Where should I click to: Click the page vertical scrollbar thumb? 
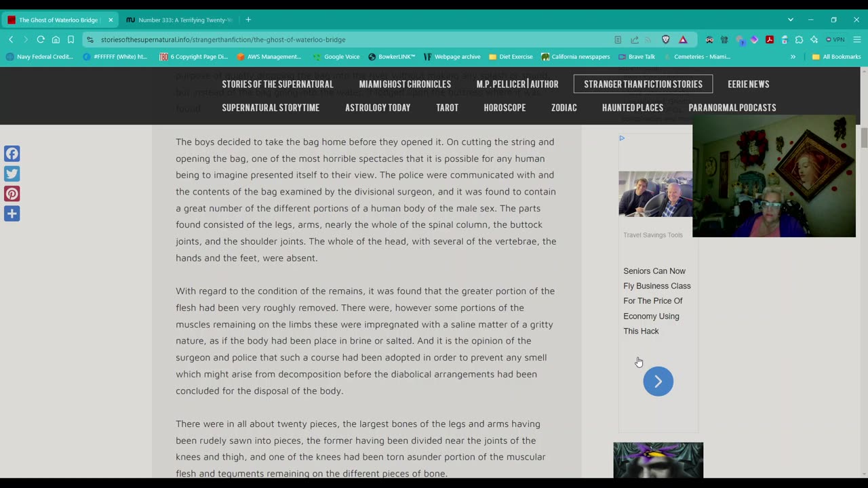pos(864,137)
